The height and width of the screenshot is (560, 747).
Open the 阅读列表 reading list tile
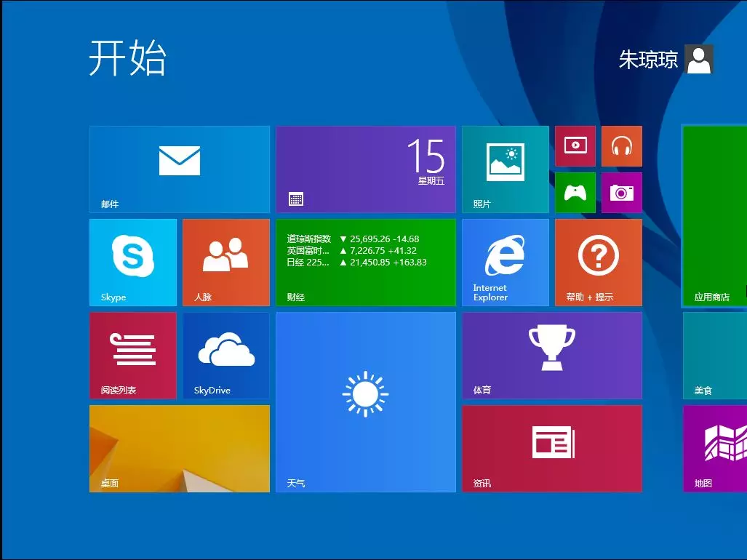(133, 355)
